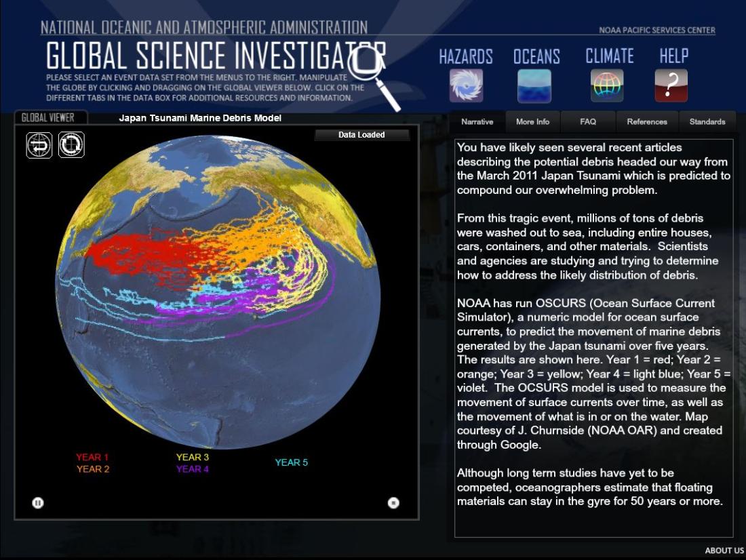Image resolution: width=746 pixels, height=560 pixels.
Task: Click the paragraph beginning 'You have likely seen'
Action: pos(593,169)
